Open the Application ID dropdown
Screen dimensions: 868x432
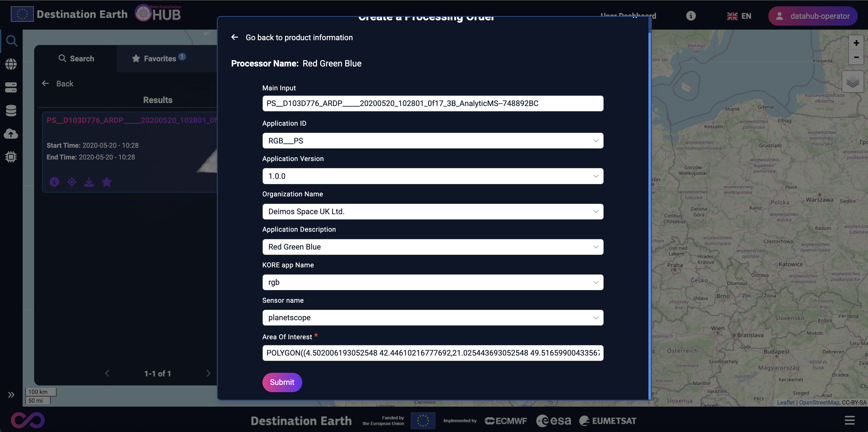pyautogui.click(x=433, y=140)
